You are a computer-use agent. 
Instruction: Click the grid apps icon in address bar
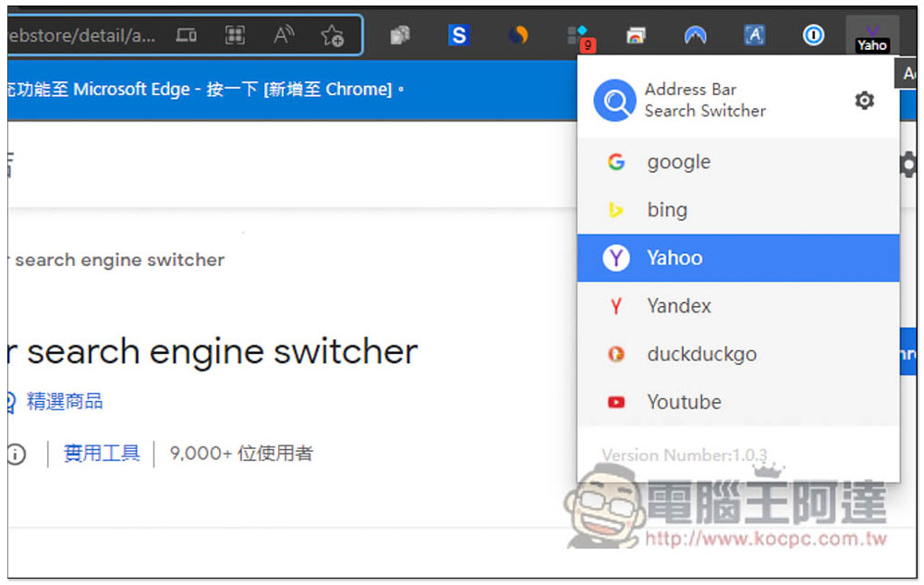235,35
